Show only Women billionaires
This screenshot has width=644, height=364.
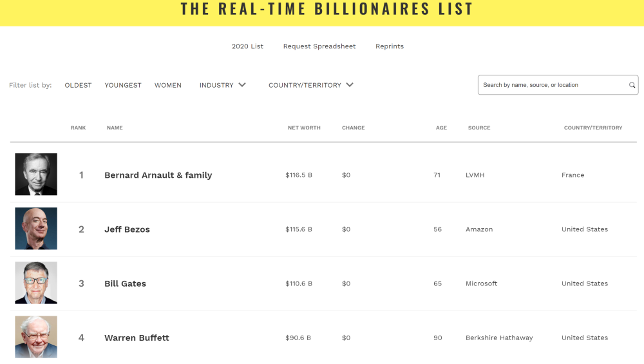click(168, 85)
